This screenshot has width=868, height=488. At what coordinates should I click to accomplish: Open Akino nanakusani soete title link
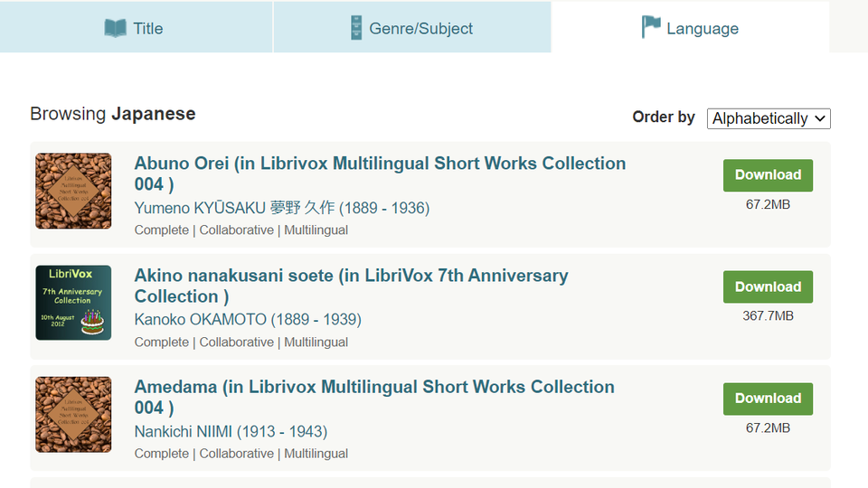click(x=351, y=286)
